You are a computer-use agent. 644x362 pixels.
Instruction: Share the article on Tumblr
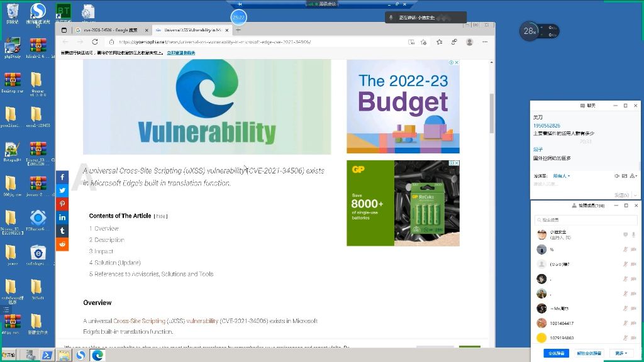[62, 231]
